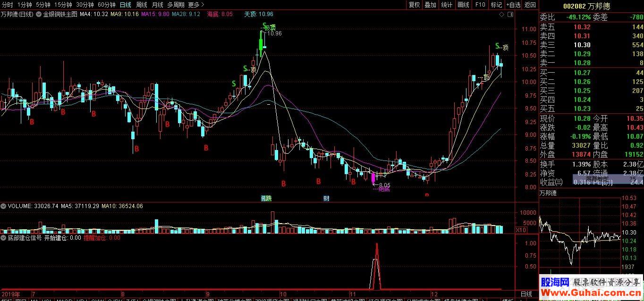Click the 标记 mark button

coord(496,5)
